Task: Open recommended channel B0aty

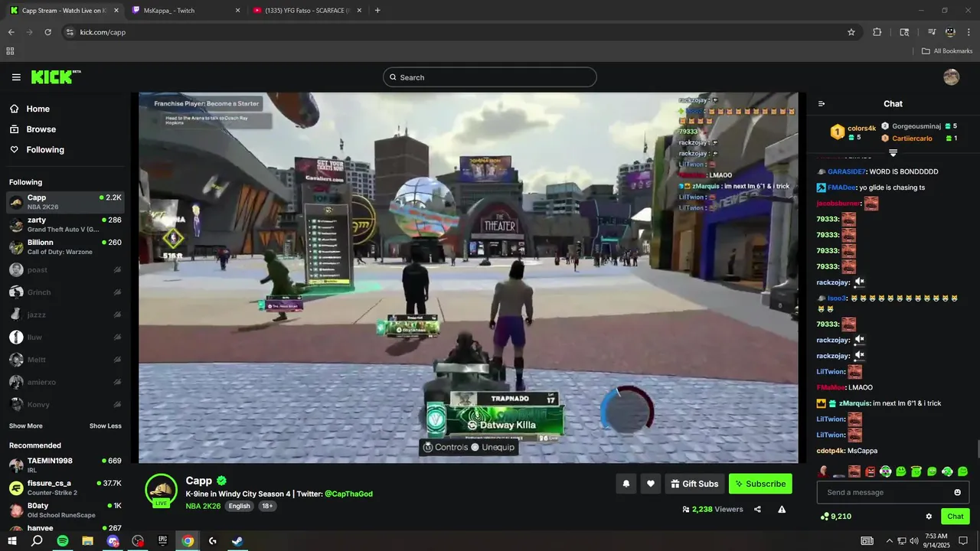Action: click(65, 510)
